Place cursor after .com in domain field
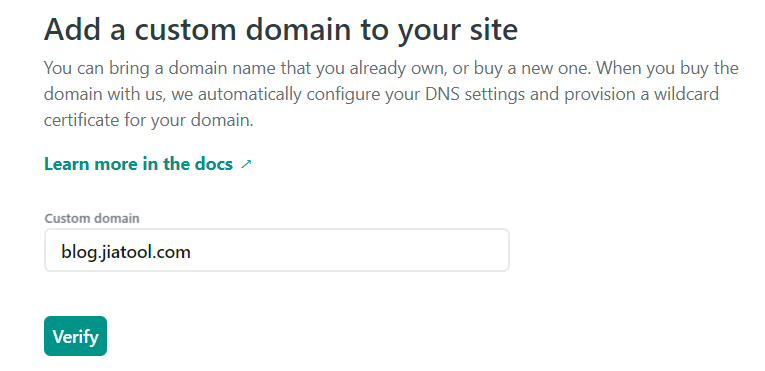The image size is (765, 371). pos(192,252)
